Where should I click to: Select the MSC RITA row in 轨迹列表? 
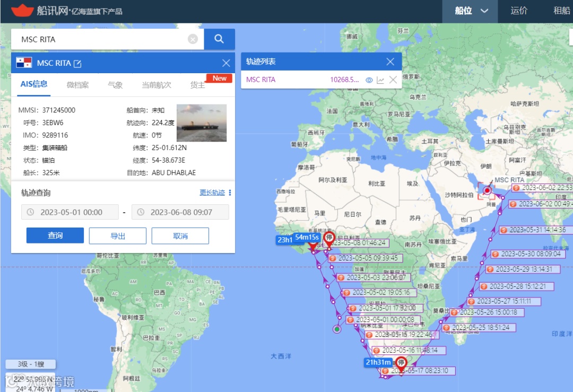(321, 80)
